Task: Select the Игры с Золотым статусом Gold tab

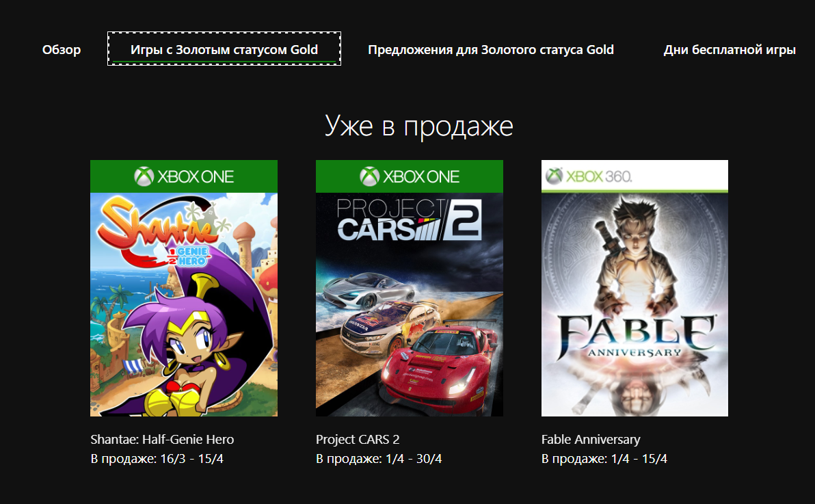Action: click(x=224, y=49)
